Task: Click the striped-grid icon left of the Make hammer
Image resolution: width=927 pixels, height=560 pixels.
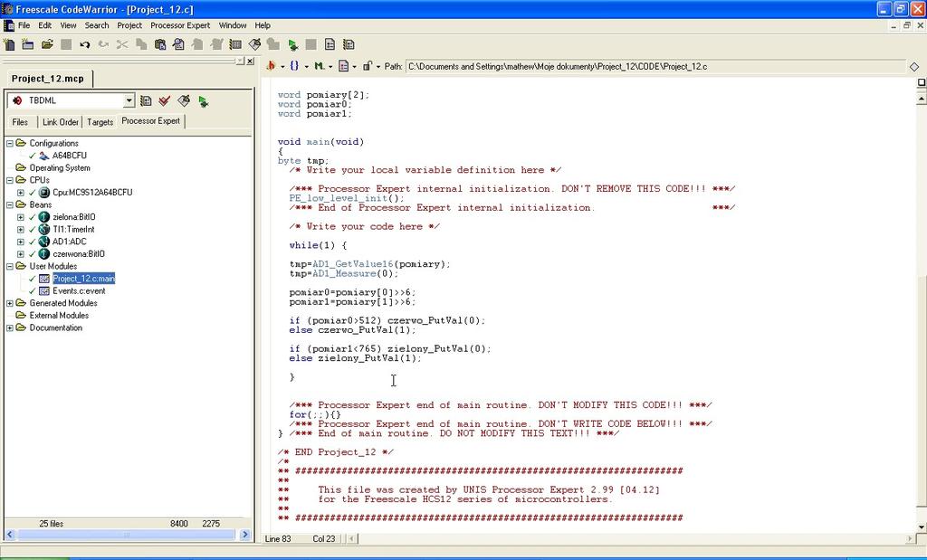Action: pyautogui.click(x=235, y=44)
